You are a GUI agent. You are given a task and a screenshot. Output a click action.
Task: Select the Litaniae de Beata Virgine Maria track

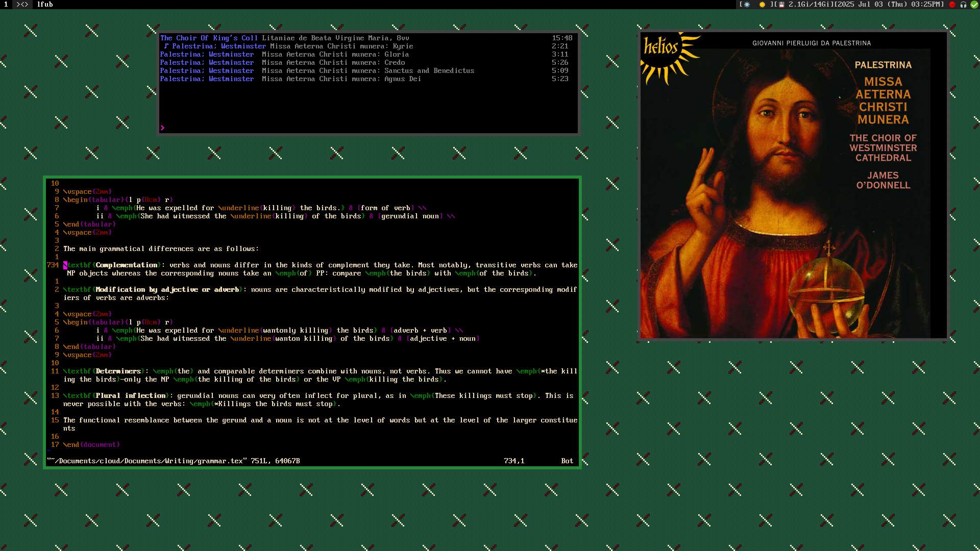(366, 38)
